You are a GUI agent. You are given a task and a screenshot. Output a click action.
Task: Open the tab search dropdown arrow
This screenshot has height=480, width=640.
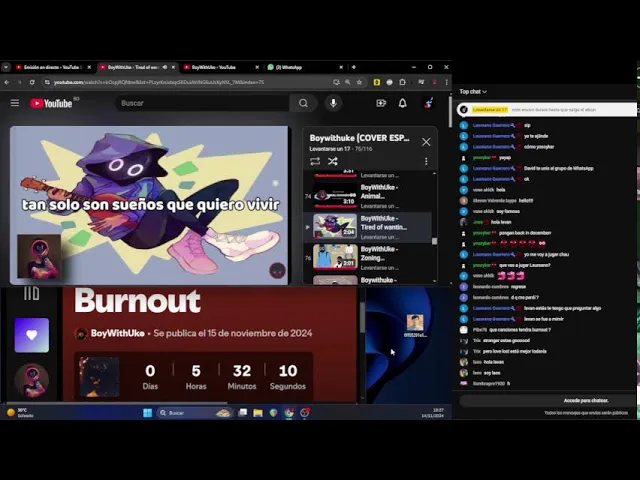pyautogui.click(x=6, y=67)
